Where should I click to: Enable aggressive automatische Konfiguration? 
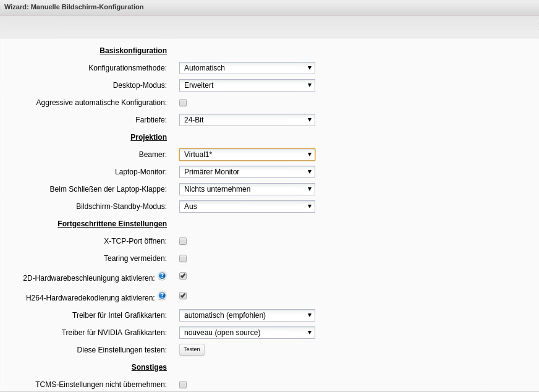coord(183,103)
